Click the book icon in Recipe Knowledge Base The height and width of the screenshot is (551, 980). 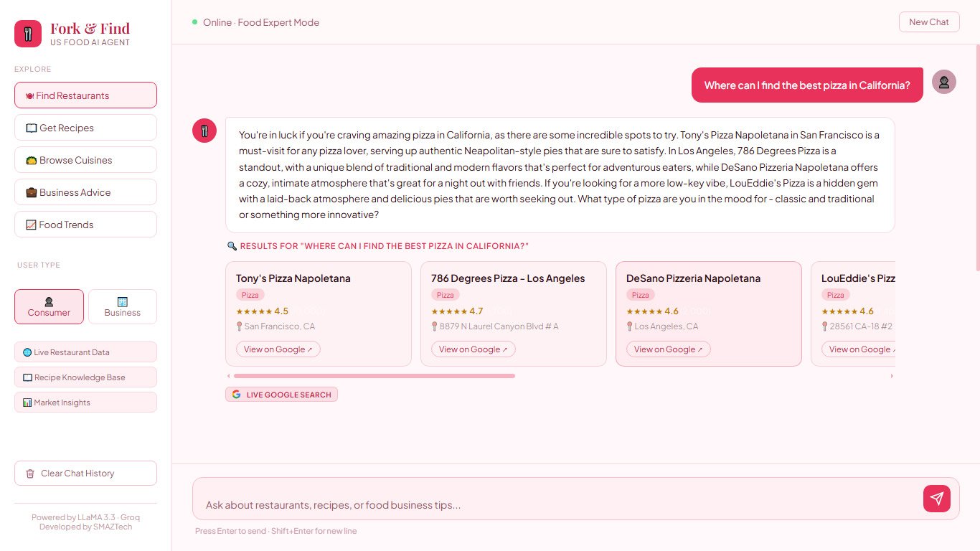27,377
